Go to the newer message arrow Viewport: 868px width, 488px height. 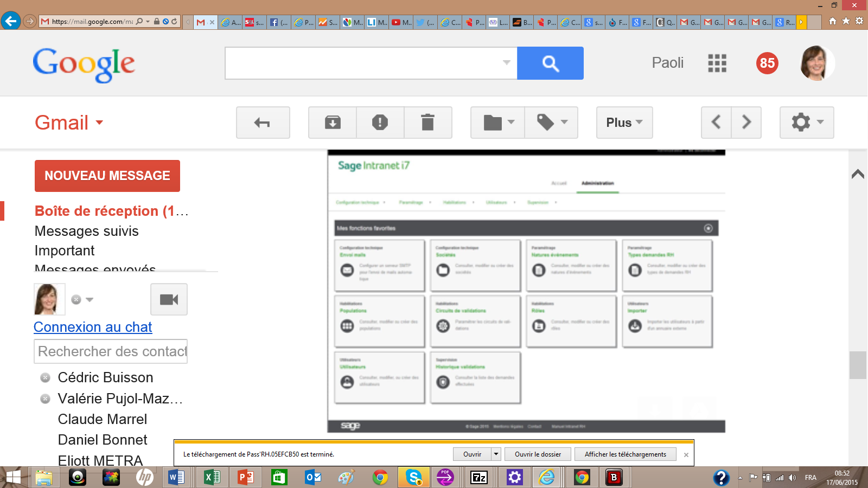pyautogui.click(x=716, y=123)
